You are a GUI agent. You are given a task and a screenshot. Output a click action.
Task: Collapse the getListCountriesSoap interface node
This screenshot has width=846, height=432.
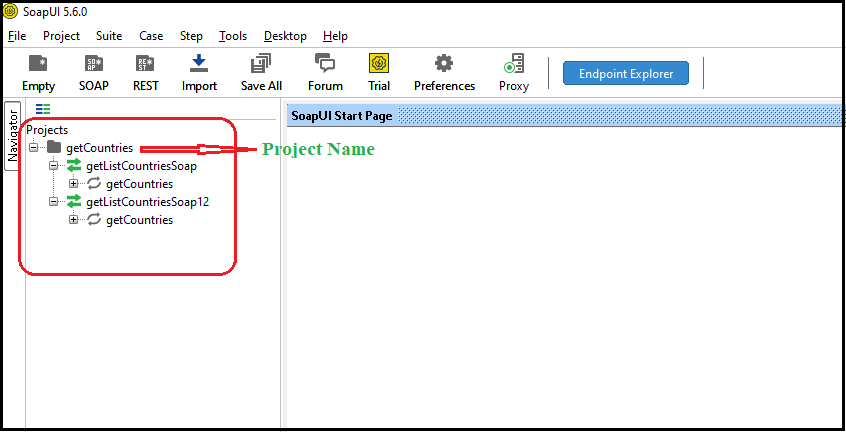(53, 166)
